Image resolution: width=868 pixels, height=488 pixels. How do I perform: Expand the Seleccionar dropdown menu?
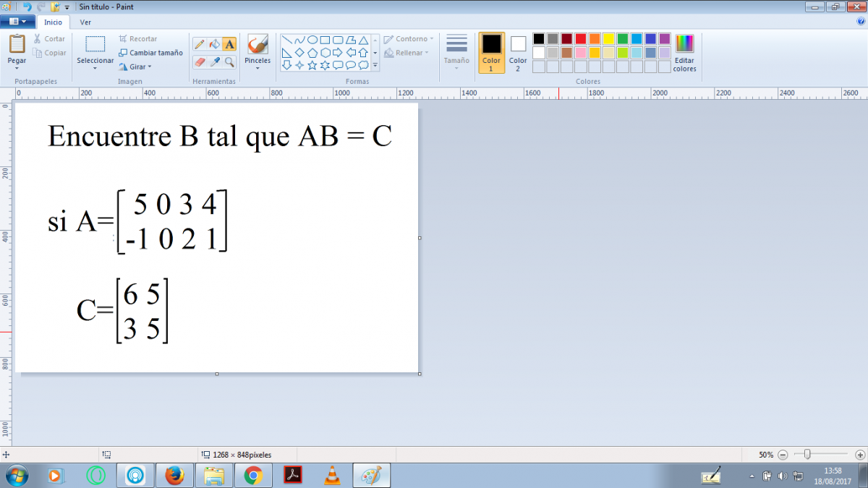pyautogui.click(x=95, y=69)
